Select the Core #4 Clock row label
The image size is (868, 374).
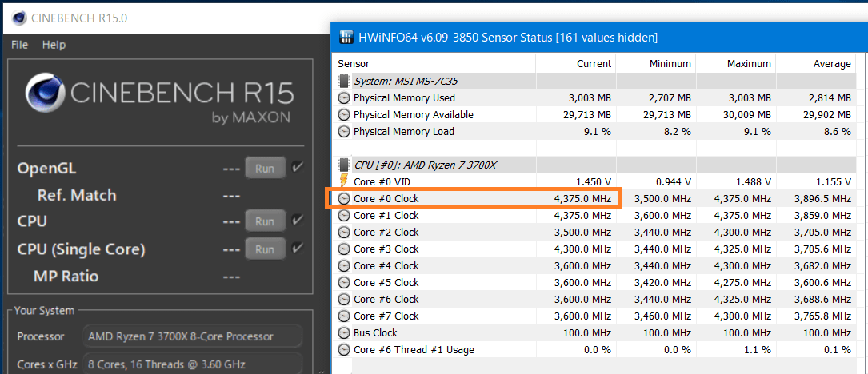[x=386, y=265]
